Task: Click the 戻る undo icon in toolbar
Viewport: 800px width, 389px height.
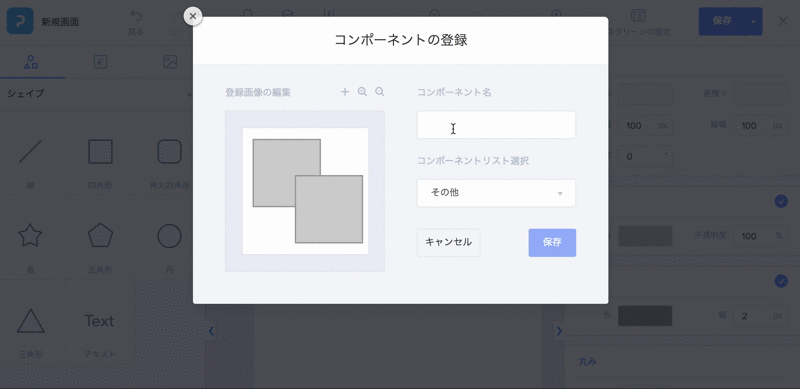Action: tap(135, 22)
